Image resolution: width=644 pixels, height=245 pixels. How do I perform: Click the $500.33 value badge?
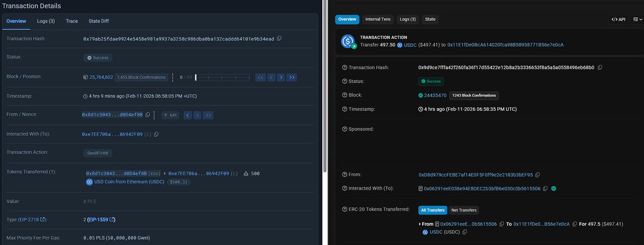click(x=179, y=182)
